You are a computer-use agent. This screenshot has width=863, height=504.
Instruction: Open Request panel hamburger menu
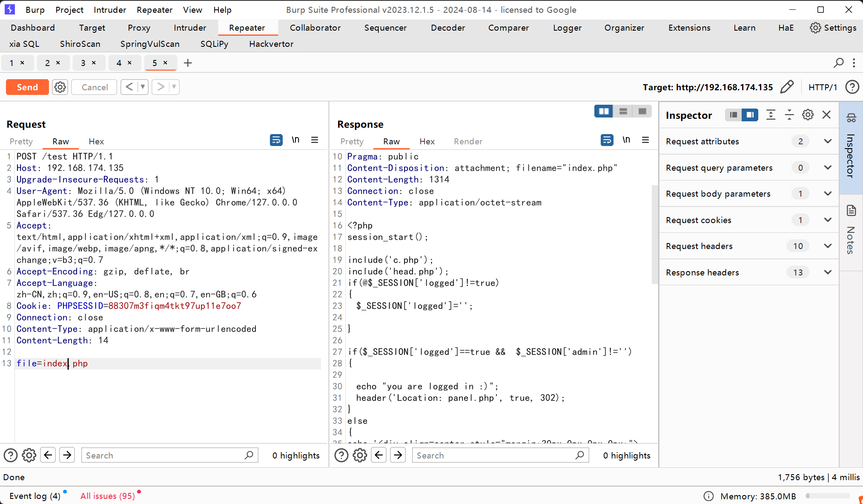(x=315, y=140)
